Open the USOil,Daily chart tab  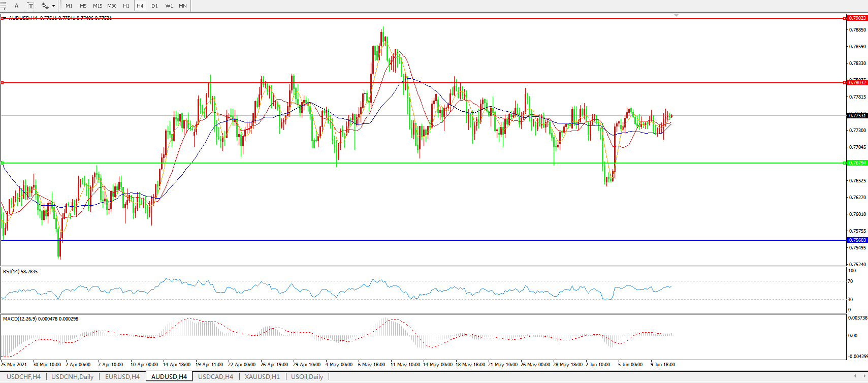(x=307, y=377)
